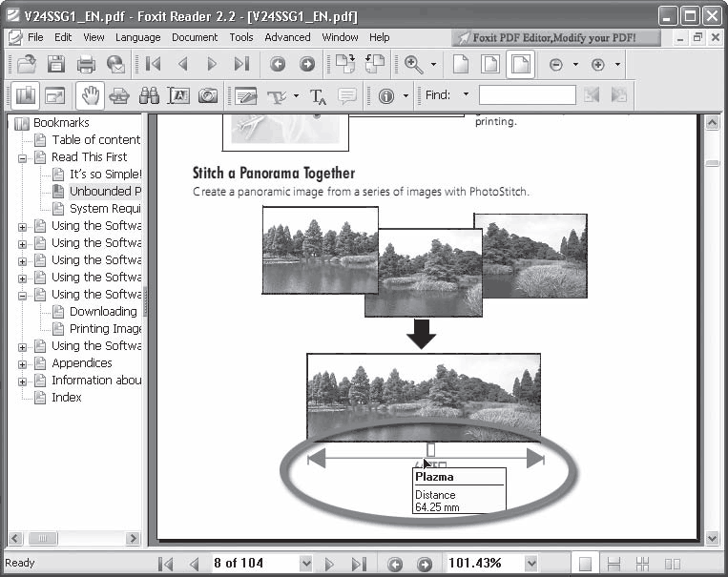Viewport: 728px width, 577px height.
Task: Select the Snapshot camera tool
Action: click(208, 96)
